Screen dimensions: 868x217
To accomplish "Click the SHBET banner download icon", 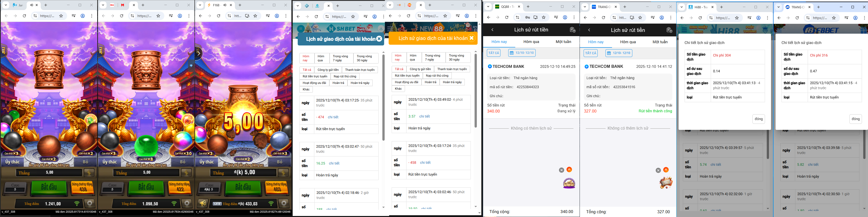I will [x=381, y=29].
